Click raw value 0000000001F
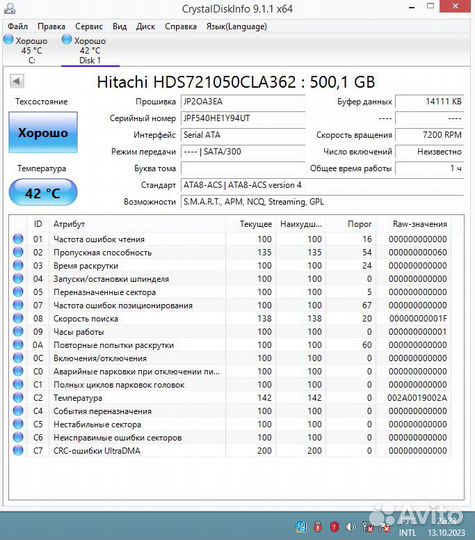Screen dimensions: 475x540 pyautogui.click(x=418, y=319)
